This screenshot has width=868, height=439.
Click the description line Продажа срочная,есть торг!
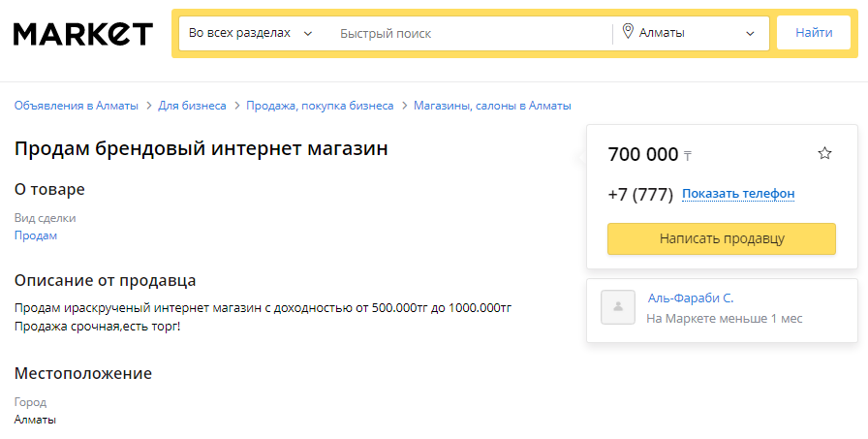pyautogui.click(x=98, y=326)
